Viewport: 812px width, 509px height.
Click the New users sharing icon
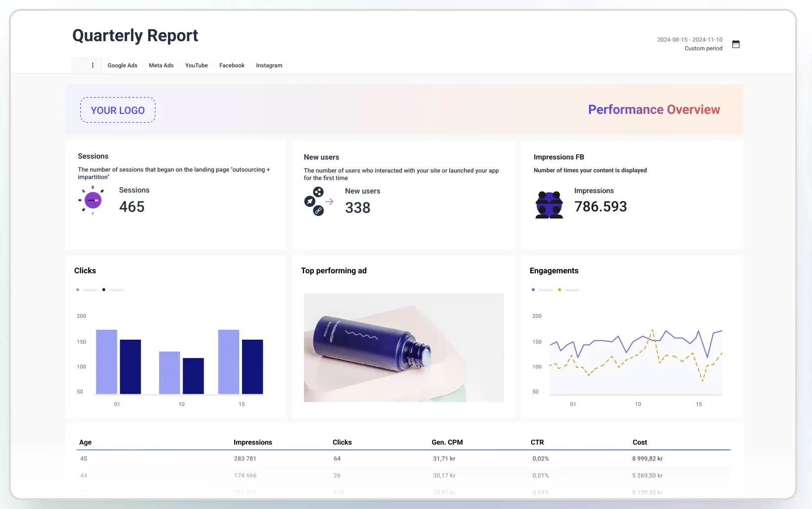pyautogui.click(x=318, y=201)
